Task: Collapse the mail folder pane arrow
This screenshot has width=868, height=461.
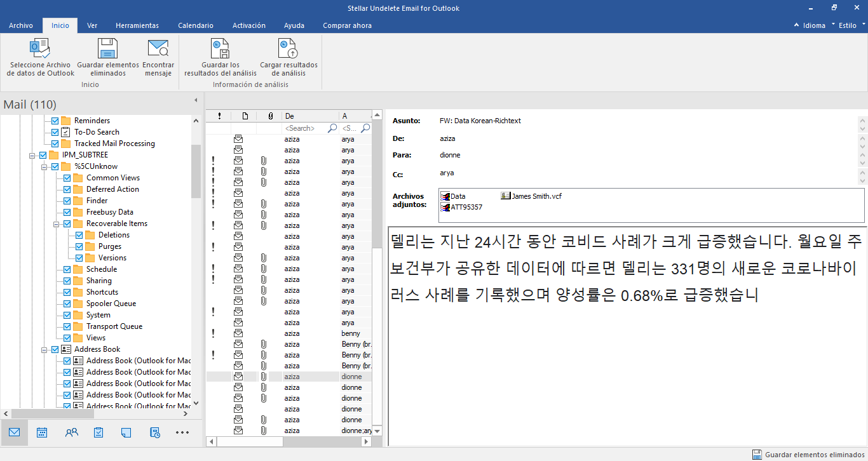Action: 196,100
